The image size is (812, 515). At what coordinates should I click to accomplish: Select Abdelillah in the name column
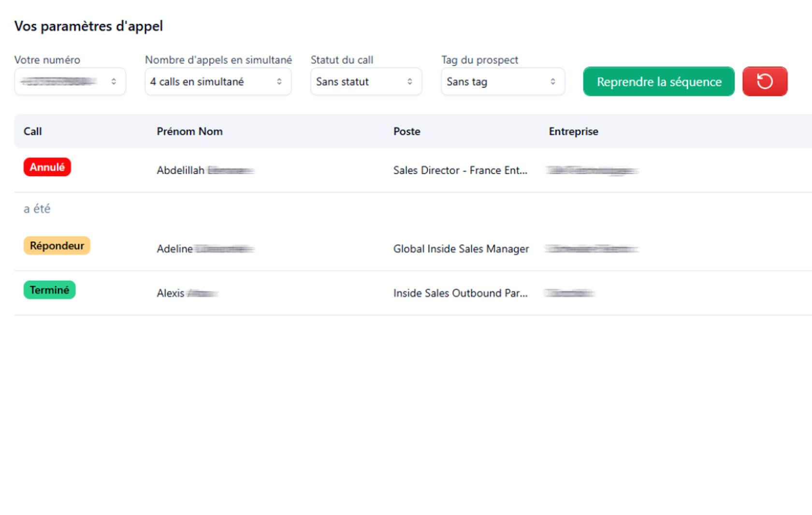[180, 170]
